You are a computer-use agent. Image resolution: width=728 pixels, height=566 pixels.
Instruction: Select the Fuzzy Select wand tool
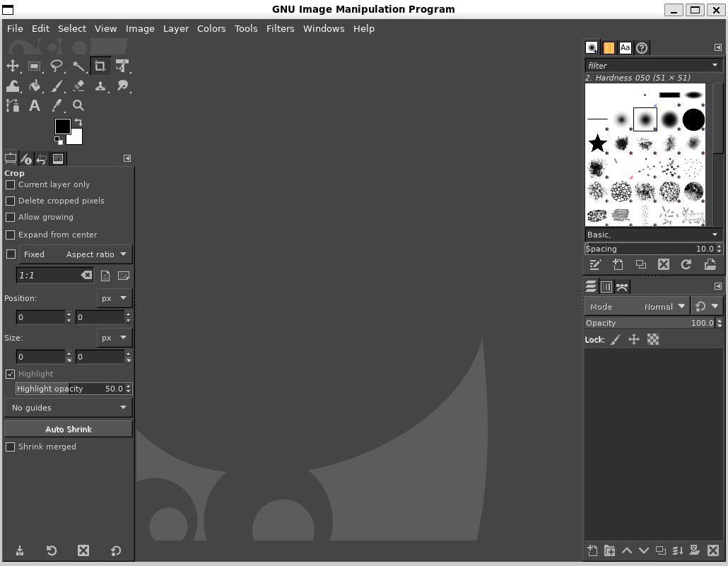(x=78, y=66)
